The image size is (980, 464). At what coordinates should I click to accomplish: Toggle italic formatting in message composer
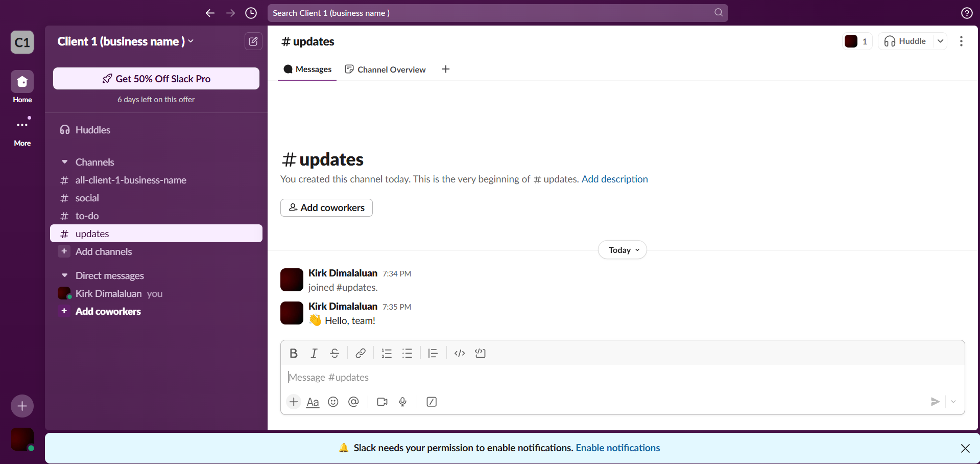[314, 353]
